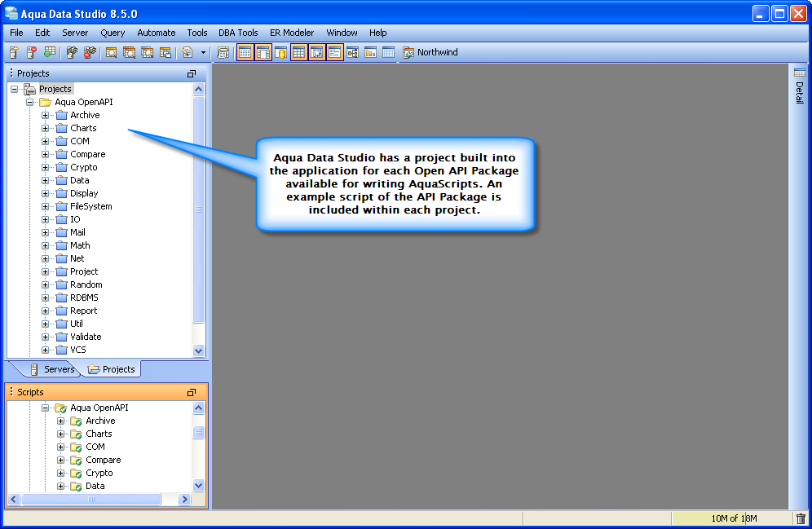Click the green dot table icon in toolbar
The width and height of the screenshot is (812, 529).
50,52
